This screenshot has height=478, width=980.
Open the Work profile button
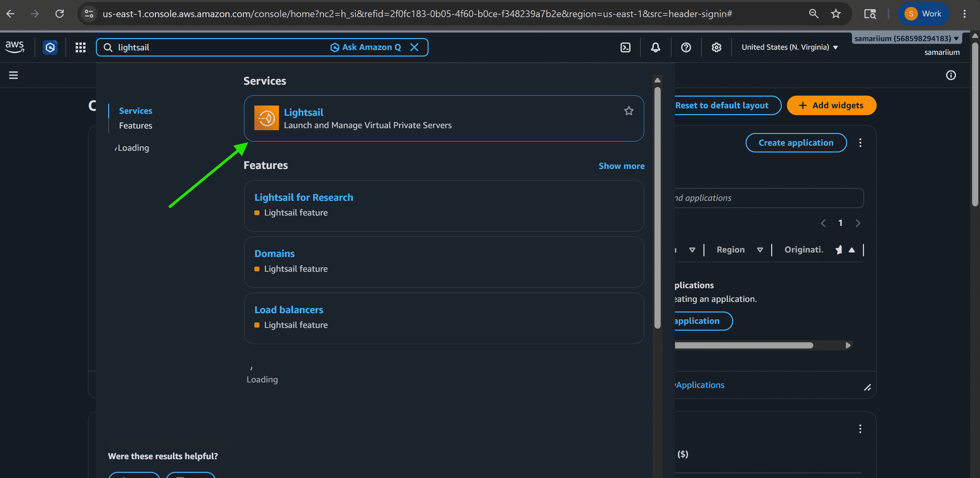(922, 14)
